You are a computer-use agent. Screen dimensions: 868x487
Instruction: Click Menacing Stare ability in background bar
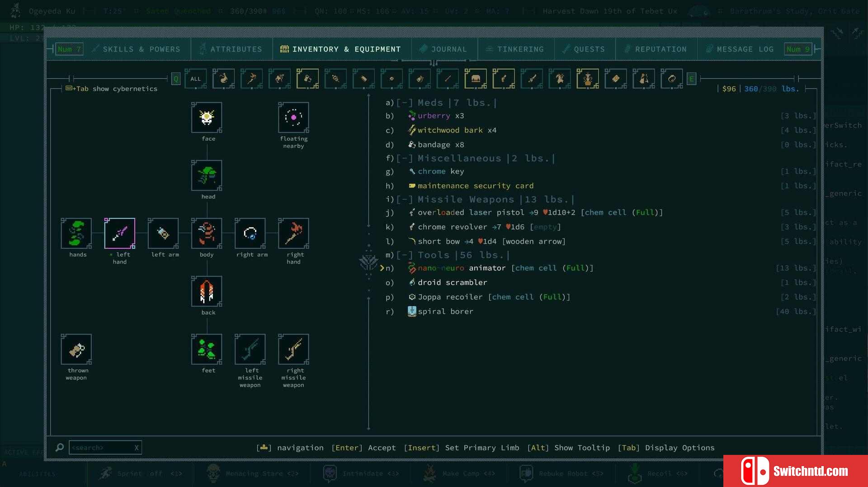click(x=252, y=473)
